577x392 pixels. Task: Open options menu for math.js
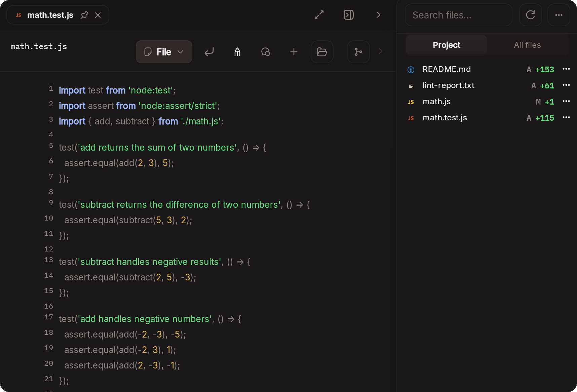point(566,101)
